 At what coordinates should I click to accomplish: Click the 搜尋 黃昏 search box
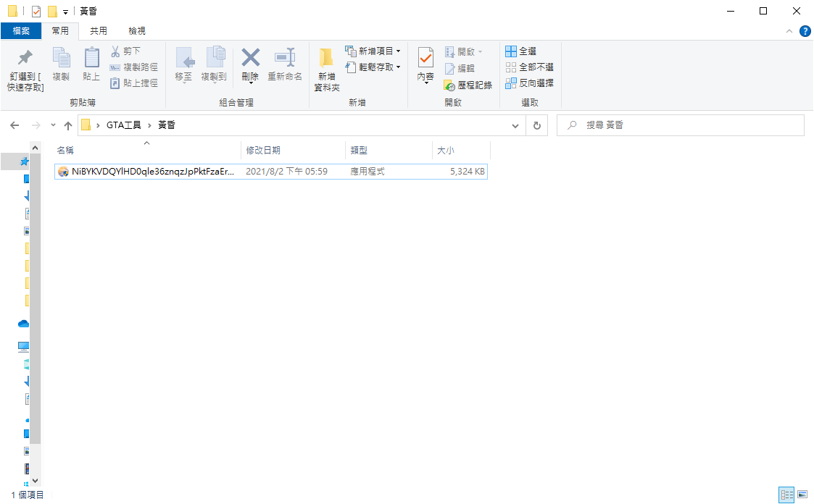click(681, 125)
